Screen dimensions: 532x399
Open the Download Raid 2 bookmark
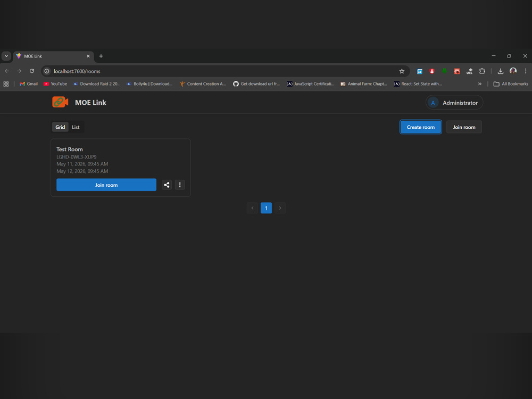(97, 84)
